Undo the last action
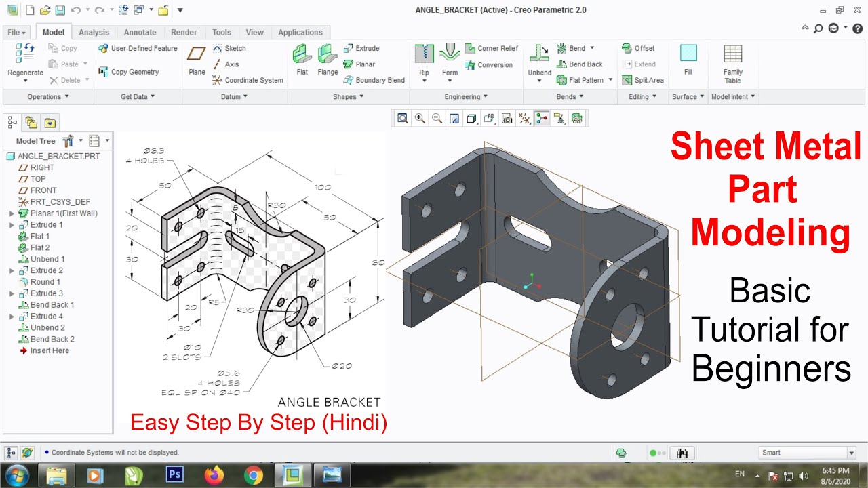 (75, 10)
